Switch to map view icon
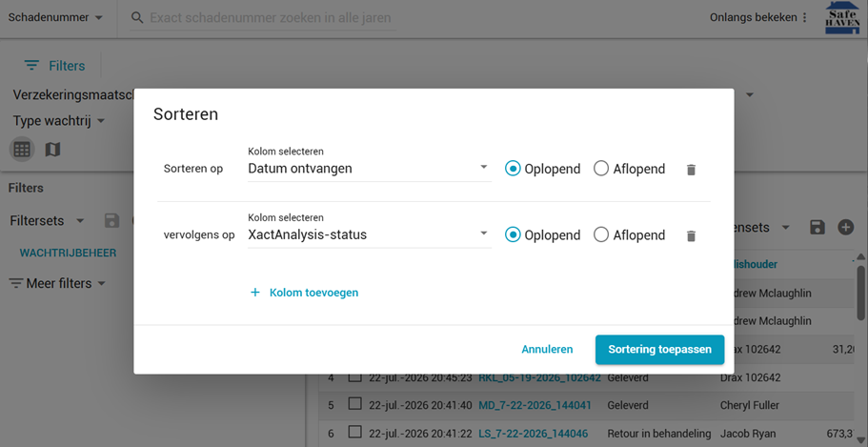This screenshot has width=868, height=447. 52,150
